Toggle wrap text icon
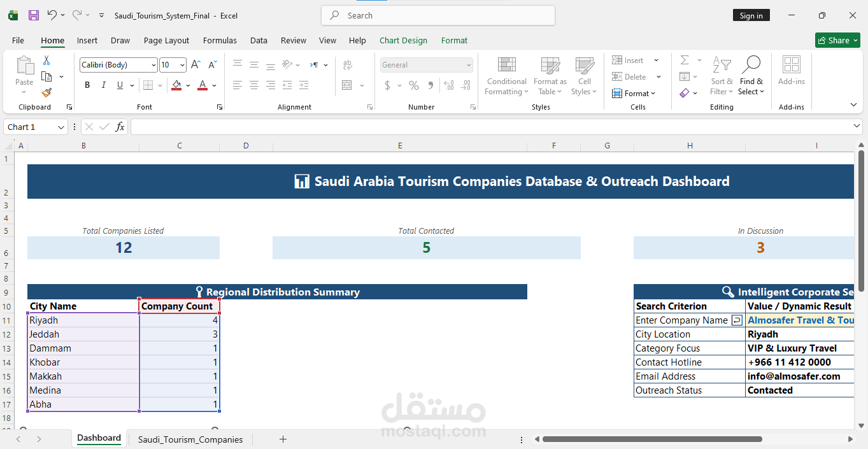868x449 pixels. (x=347, y=65)
